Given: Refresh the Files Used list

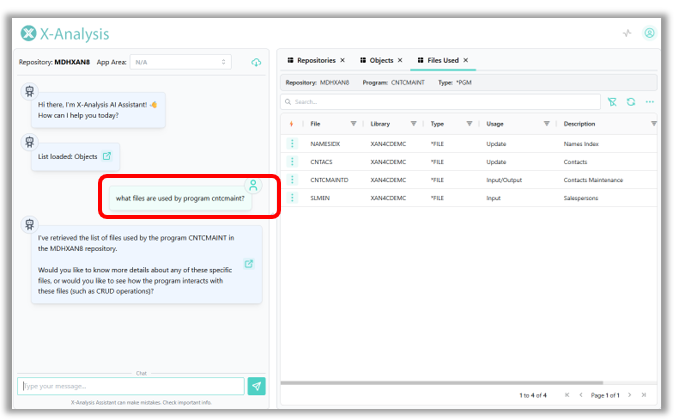Looking at the screenshot, I should [x=631, y=102].
